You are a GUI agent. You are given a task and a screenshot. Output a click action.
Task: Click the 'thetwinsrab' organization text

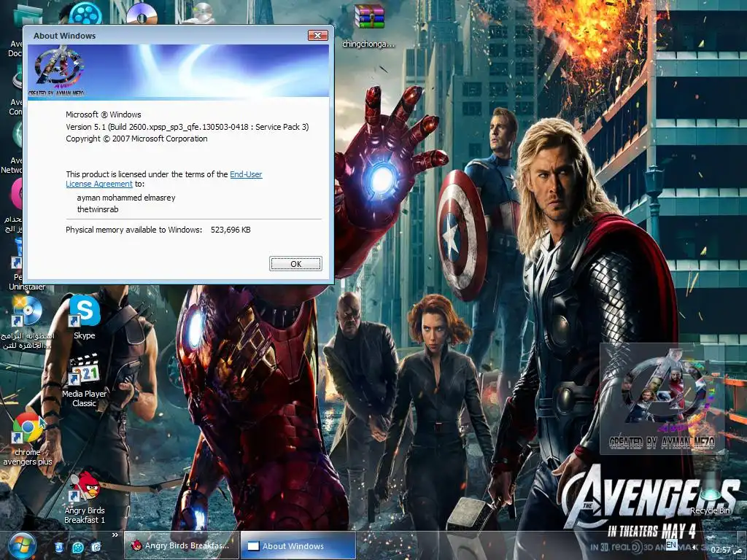click(98, 209)
